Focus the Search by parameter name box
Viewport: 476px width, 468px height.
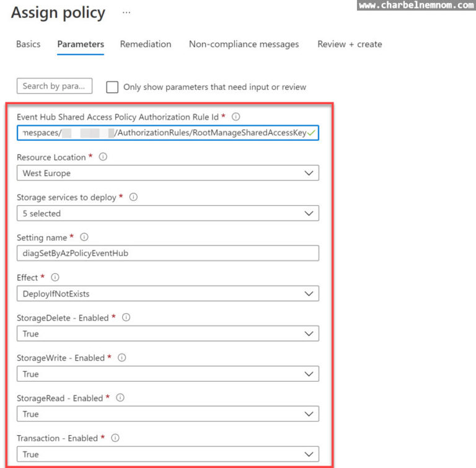coord(55,86)
